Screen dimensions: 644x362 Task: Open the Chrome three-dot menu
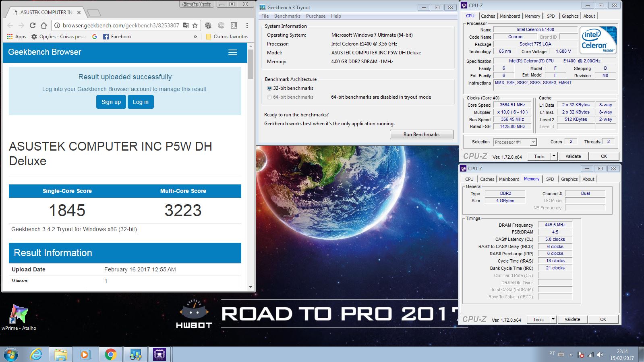coord(247,25)
